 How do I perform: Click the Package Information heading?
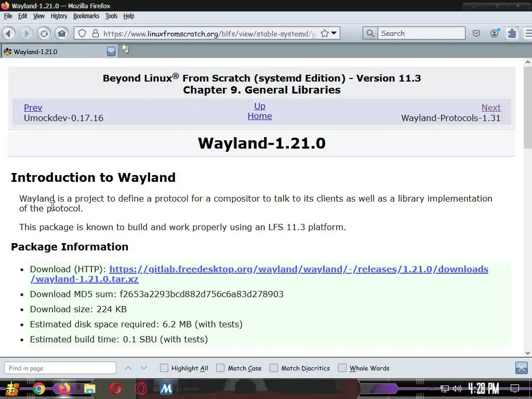click(70, 247)
